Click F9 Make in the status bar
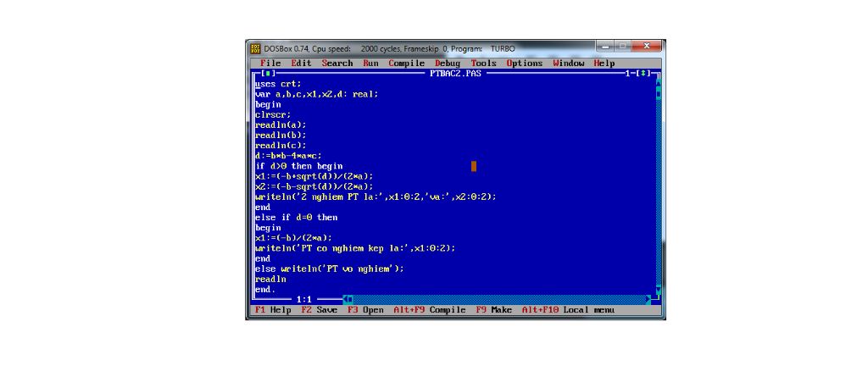This screenshot has width=868, height=377. 494,310
